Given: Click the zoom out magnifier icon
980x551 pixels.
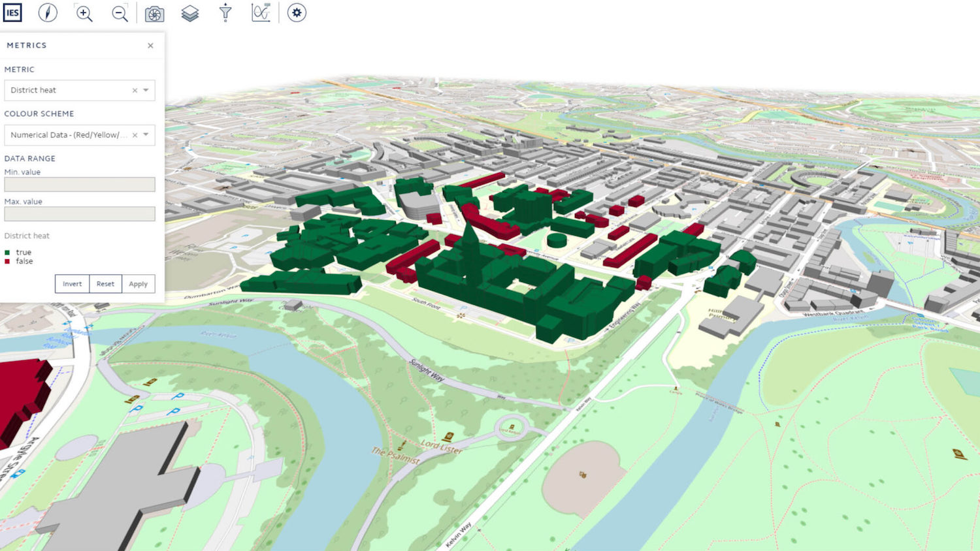Looking at the screenshot, I should (120, 12).
